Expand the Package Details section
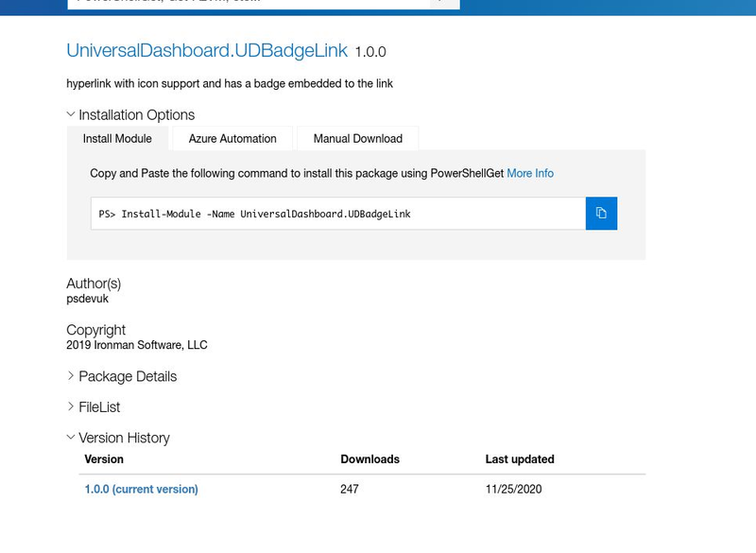Viewport: 756px width, 553px height. (x=122, y=376)
